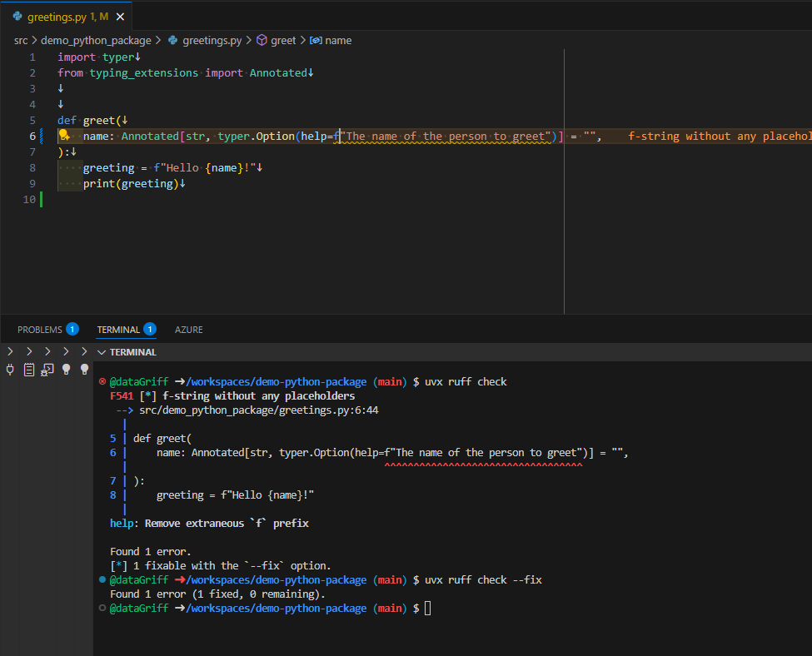Click 'help: Remove extraneous `f` prefix' line

209,524
